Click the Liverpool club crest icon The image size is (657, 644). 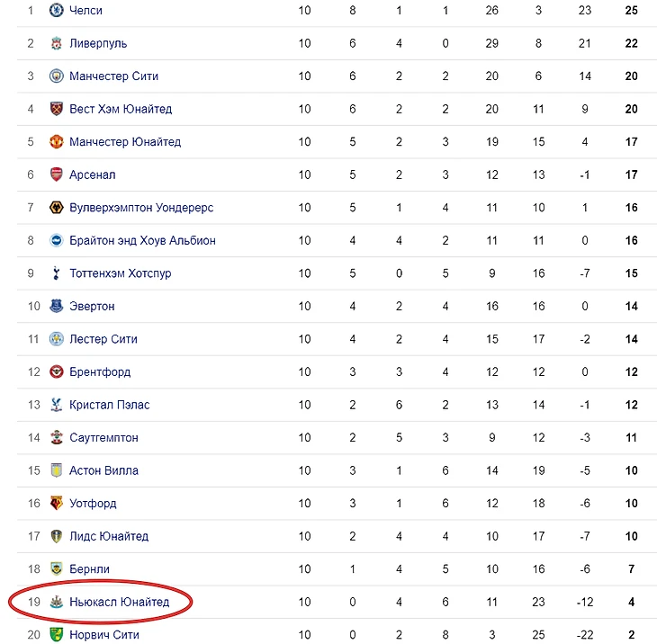56,43
